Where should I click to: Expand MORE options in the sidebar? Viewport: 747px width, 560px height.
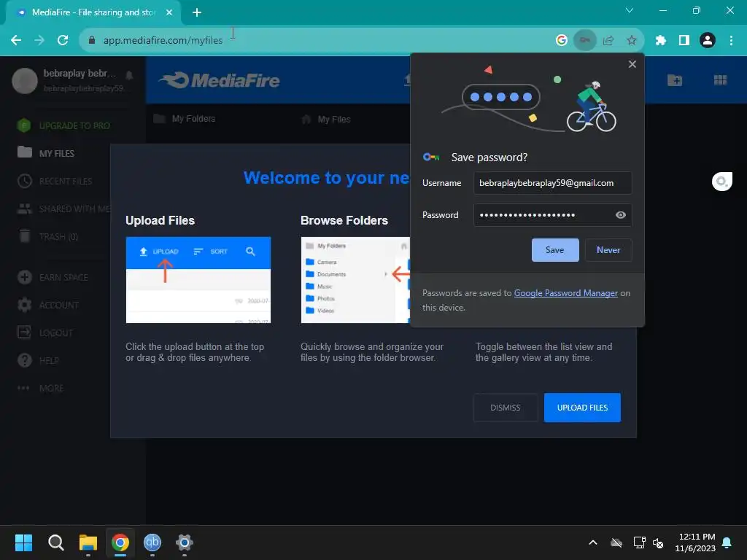[41, 388]
